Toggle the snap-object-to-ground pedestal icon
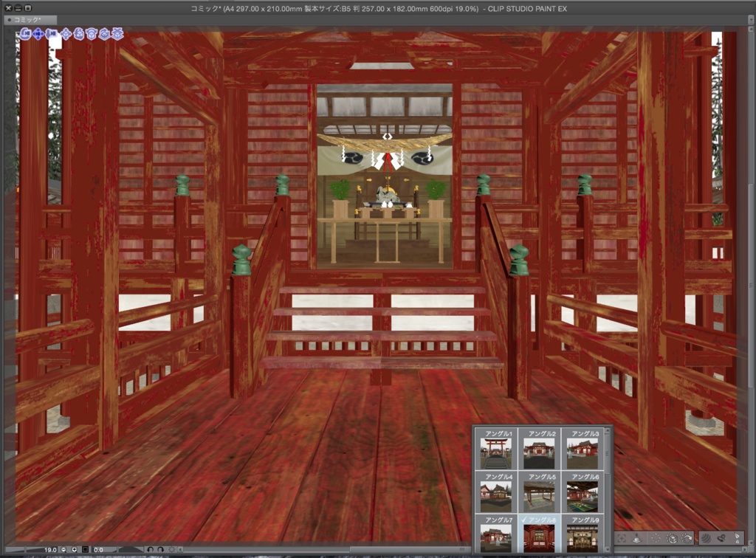 (637, 538)
